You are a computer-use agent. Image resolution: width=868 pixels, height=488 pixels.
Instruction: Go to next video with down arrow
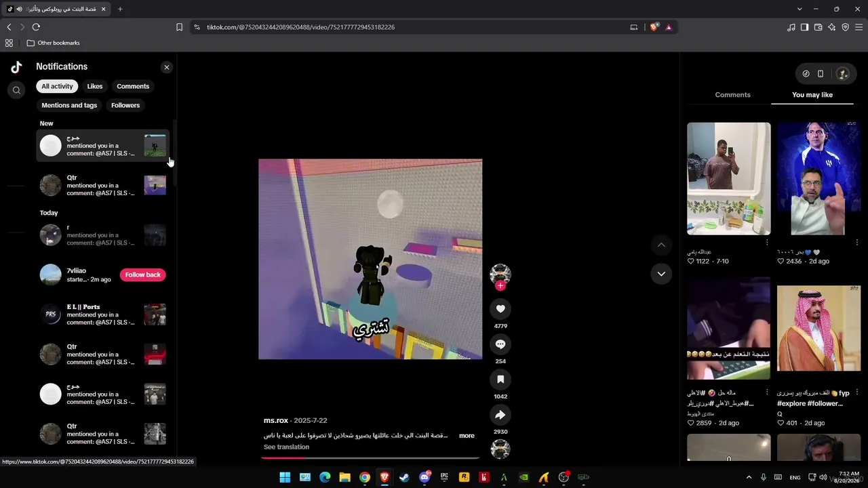pyautogui.click(x=661, y=274)
